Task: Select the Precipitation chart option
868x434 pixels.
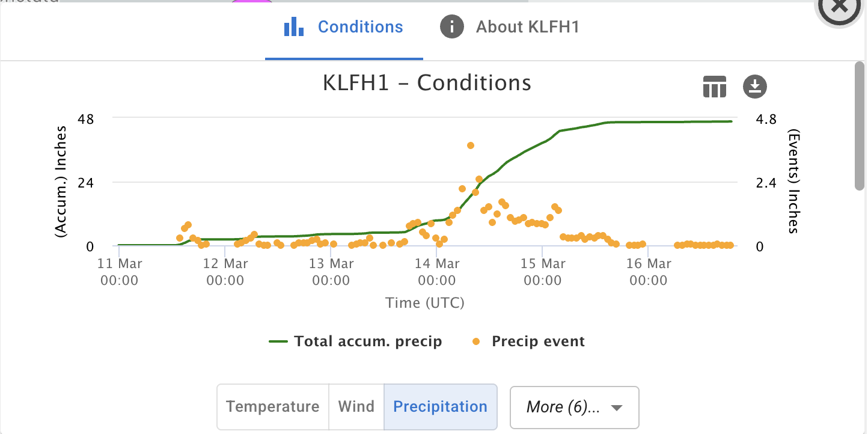Action: coord(440,407)
